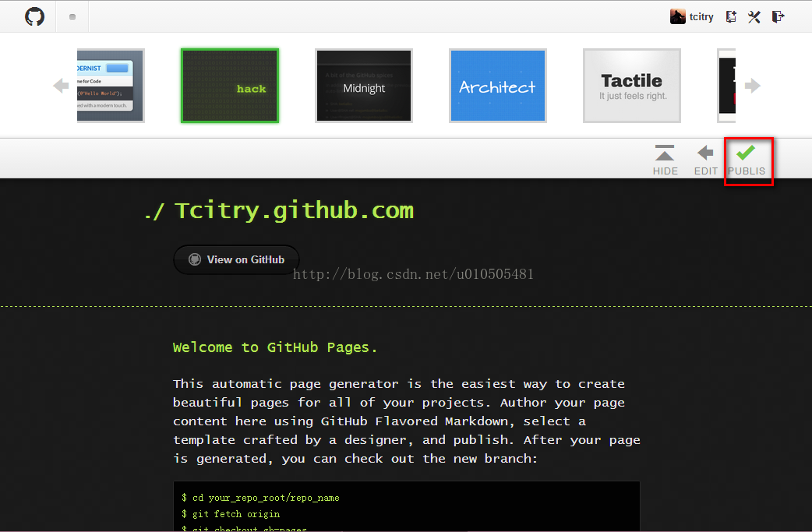The height and width of the screenshot is (532, 812).
Task: Choose the Tactile theme
Action: coord(632,86)
